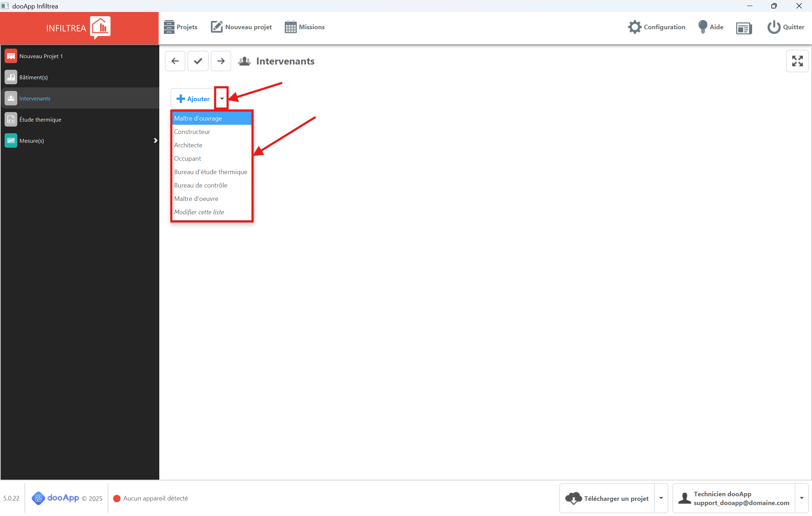Screen dimensions: 812x516
Task: Choose Maître d'oeuvre from list
Action: click(212, 199)
